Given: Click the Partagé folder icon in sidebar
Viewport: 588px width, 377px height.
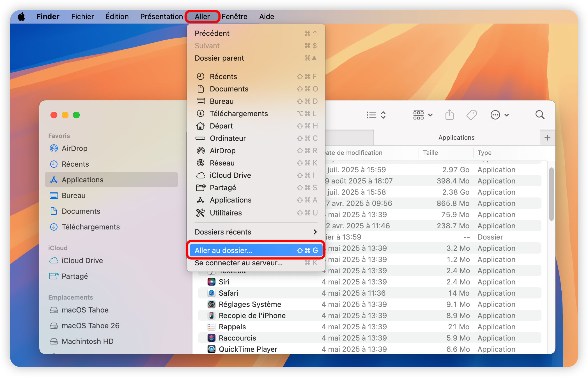Looking at the screenshot, I should click(54, 276).
